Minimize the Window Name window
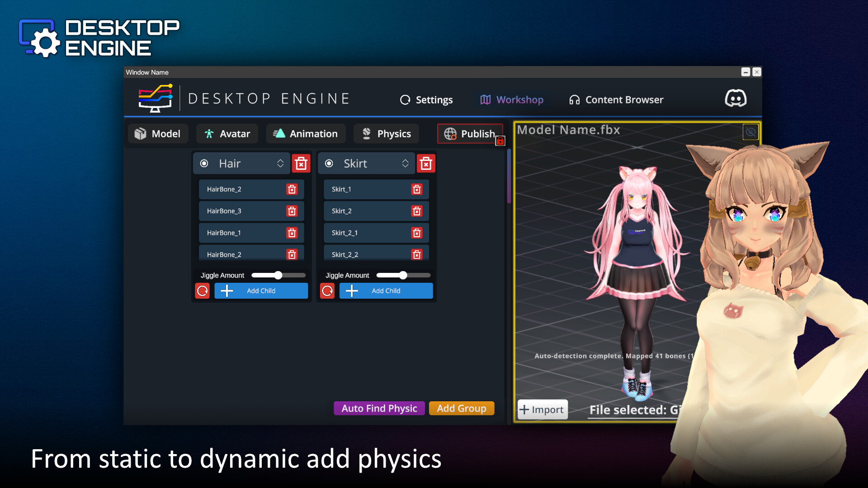This screenshot has height=488, width=868. (x=746, y=72)
